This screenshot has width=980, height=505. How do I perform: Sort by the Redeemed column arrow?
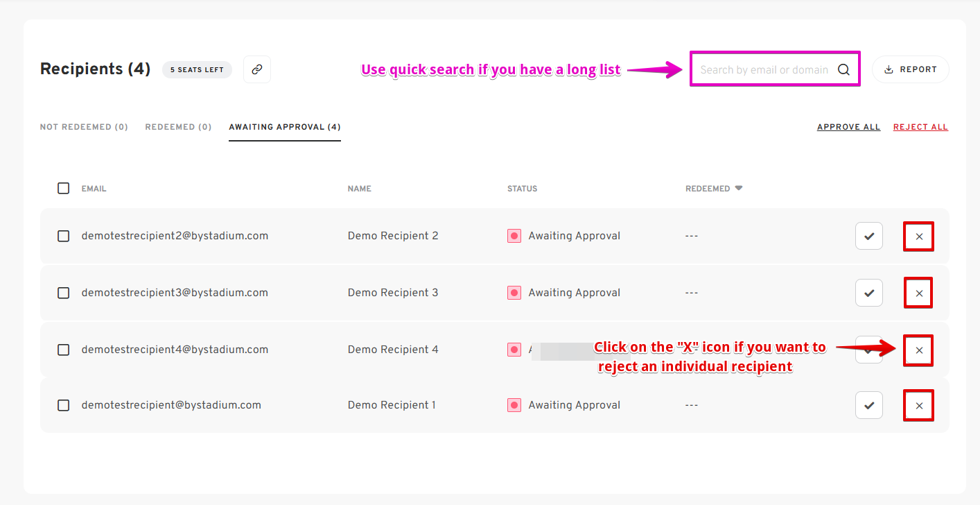739,189
